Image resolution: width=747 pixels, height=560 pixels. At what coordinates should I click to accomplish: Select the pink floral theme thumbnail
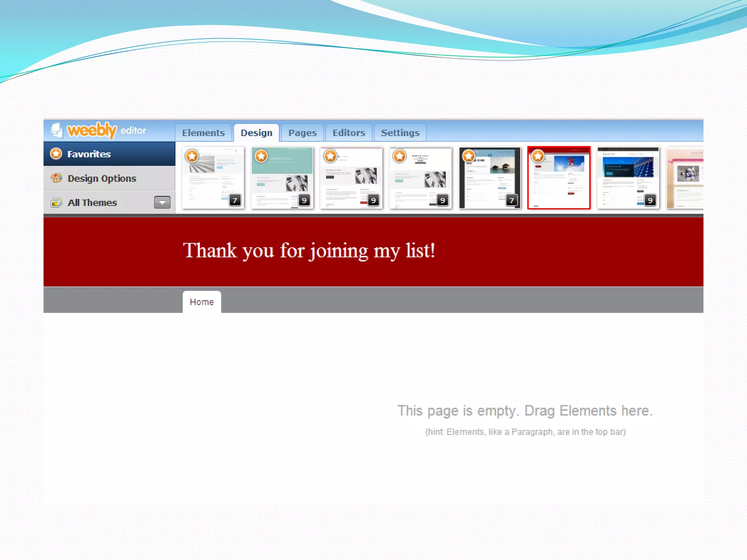[685, 178]
